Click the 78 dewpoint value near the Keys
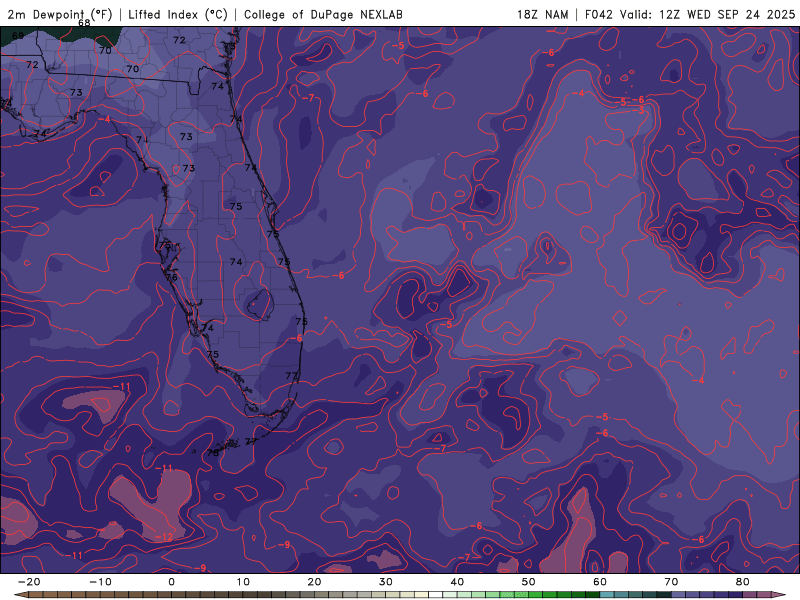 [x=213, y=452]
